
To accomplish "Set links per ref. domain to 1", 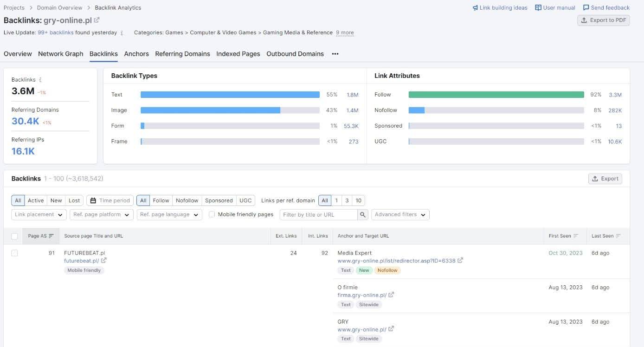I will 336,200.
